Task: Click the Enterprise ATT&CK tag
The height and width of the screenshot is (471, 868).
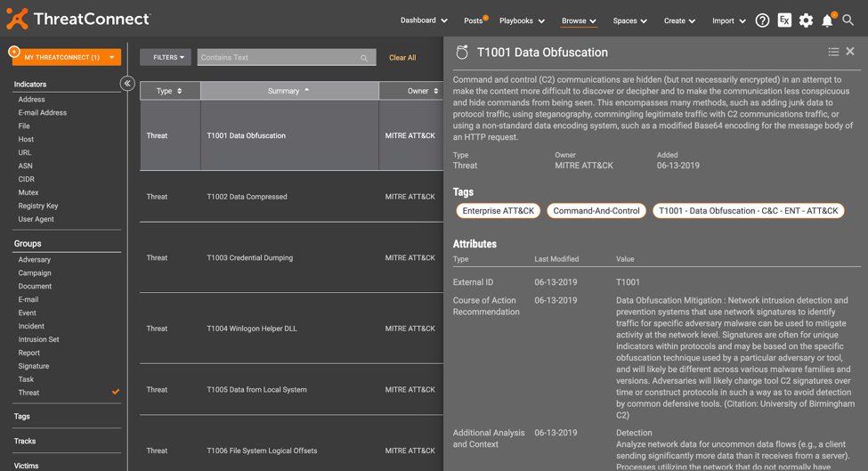Action: tap(499, 211)
